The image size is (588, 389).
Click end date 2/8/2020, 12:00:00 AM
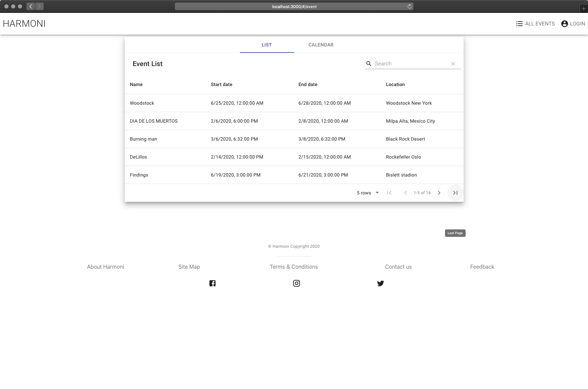(x=323, y=121)
